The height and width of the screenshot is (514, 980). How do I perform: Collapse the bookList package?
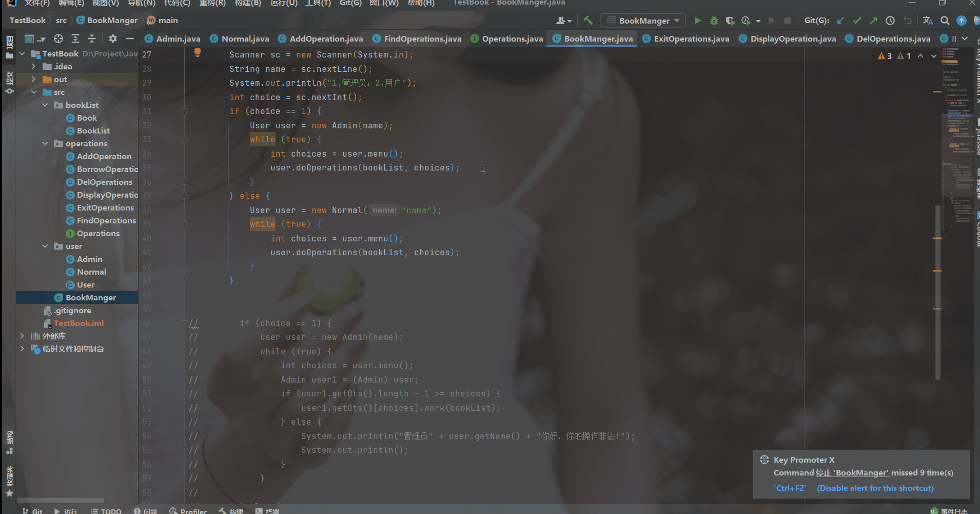coord(45,105)
